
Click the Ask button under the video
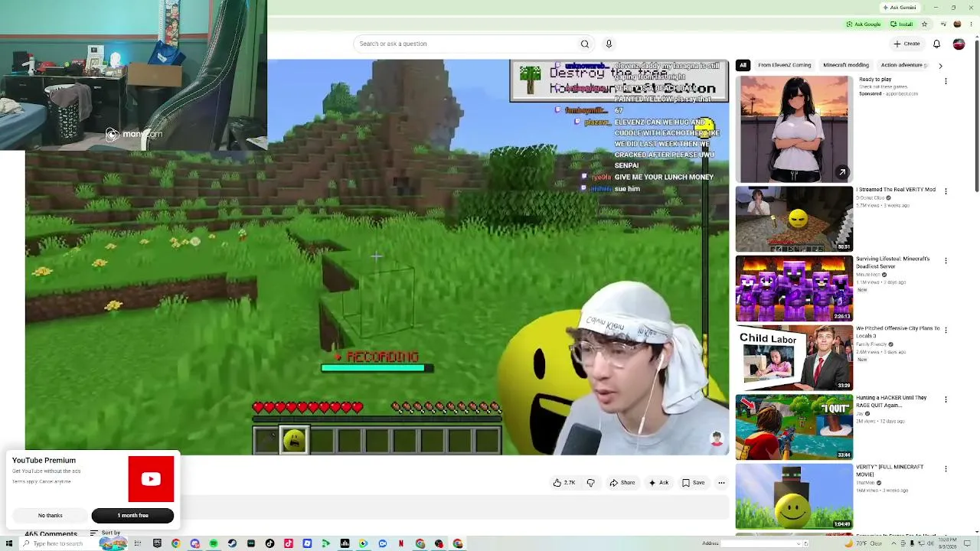[x=658, y=483]
